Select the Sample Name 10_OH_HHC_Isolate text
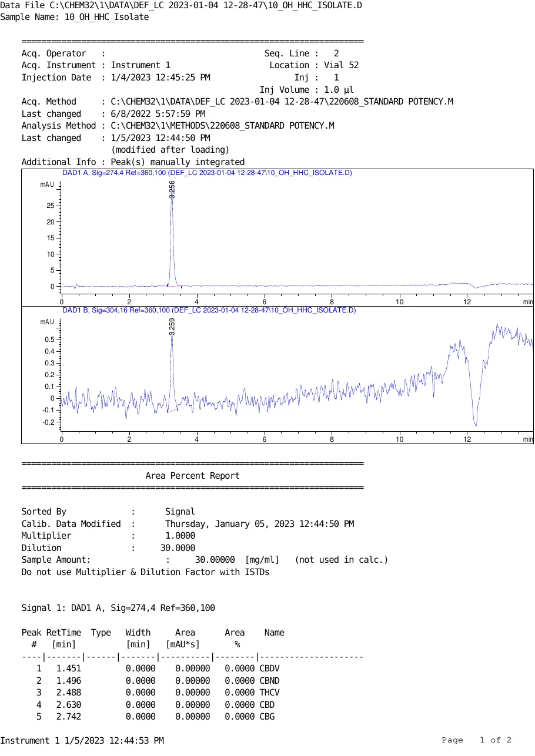 point(106,17)
